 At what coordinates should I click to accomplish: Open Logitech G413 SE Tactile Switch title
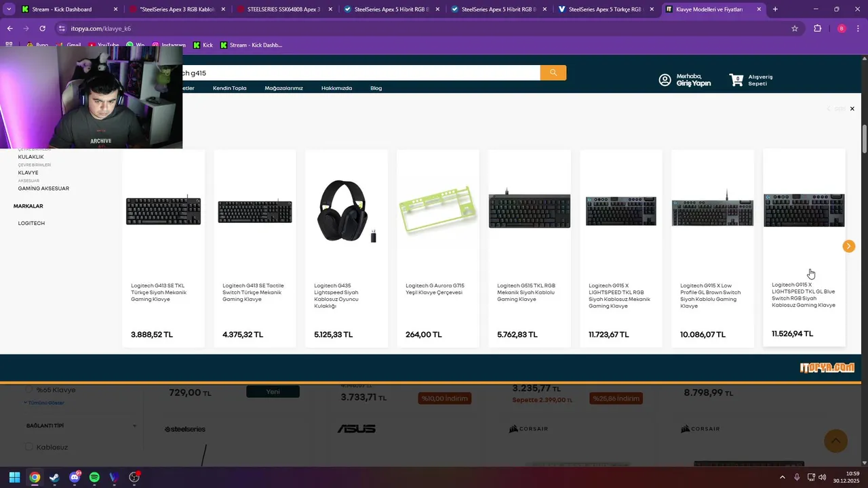coord(254,292)
